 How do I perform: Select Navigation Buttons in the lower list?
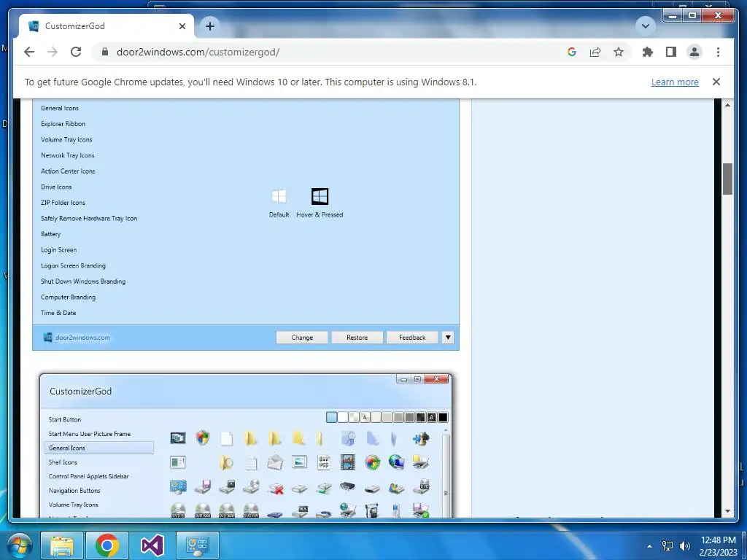(74, 491)
